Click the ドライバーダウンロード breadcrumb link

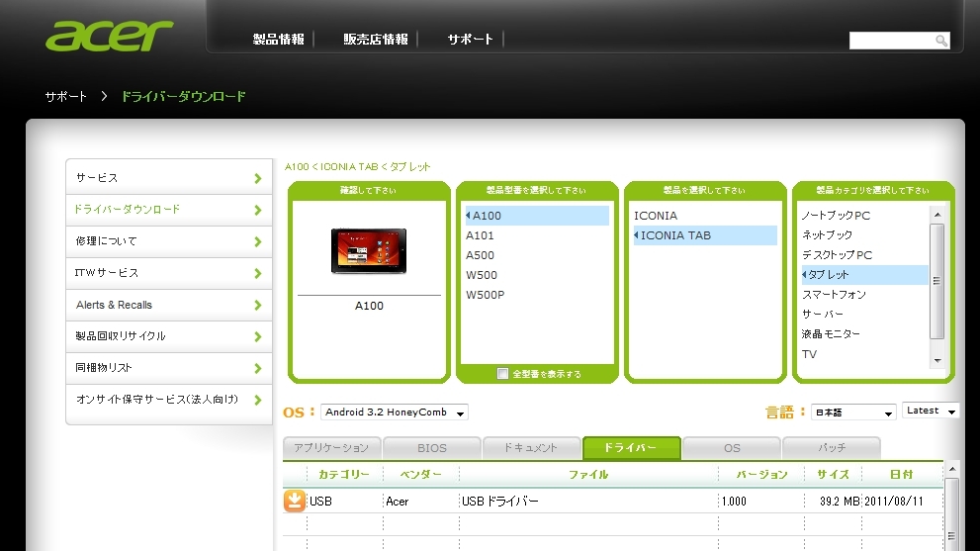click(183, 96)
